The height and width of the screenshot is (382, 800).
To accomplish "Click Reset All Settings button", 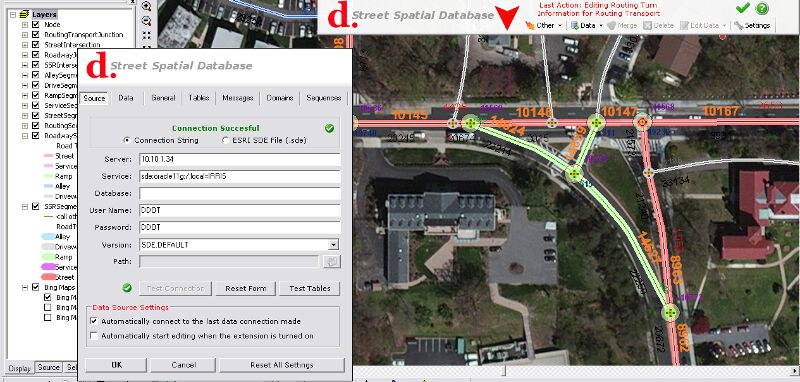I will [x=282, y=365].
